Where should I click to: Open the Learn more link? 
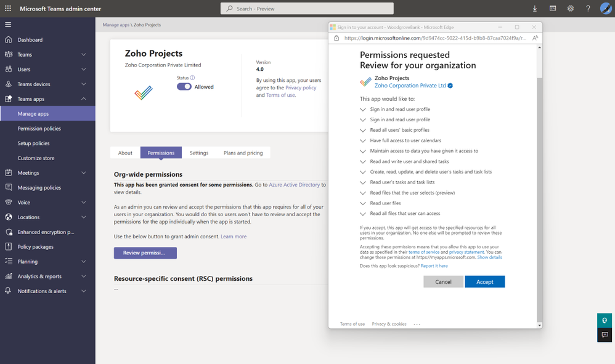[234, 237]
